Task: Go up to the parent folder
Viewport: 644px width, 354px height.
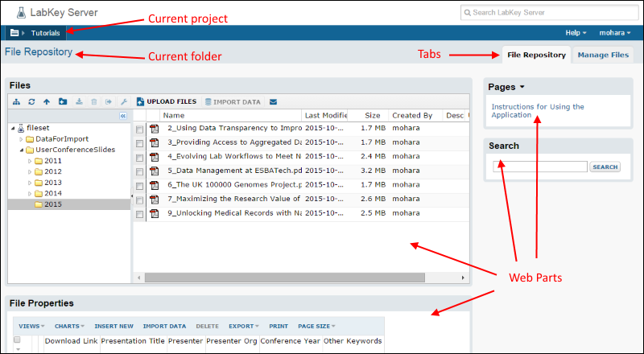Action: (47, 102)
